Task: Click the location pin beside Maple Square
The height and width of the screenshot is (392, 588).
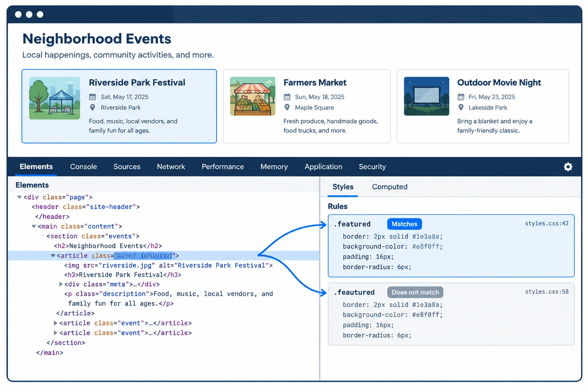Action: [287, 108]
